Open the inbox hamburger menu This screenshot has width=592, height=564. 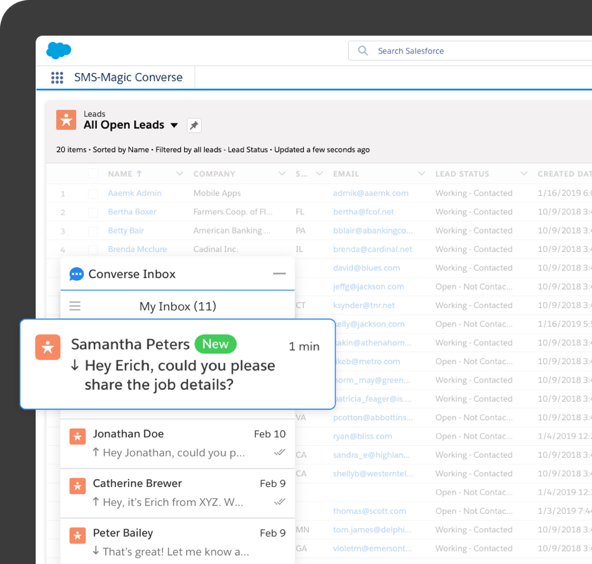point(75,306)
